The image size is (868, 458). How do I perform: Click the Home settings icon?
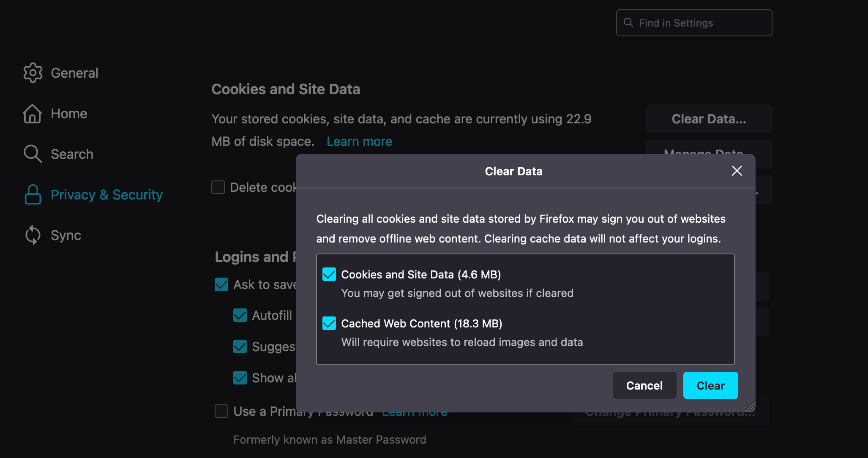pos(32,114)
